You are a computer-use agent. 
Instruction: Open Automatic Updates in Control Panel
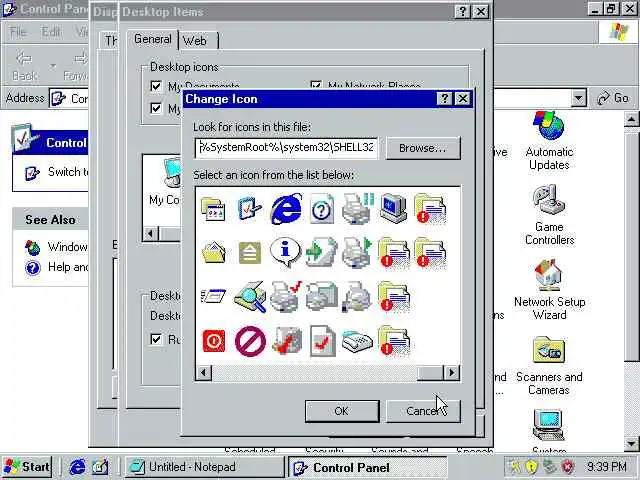549,141
